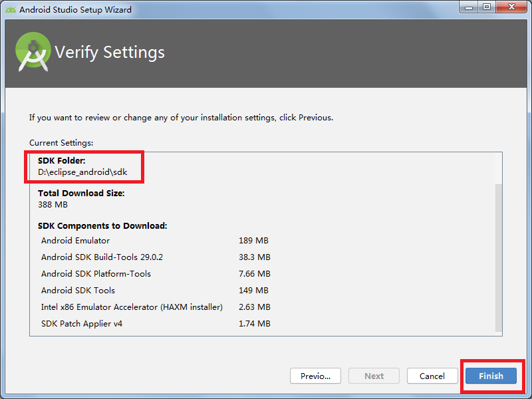
Task: Select the SDK Patch Applier v4 row
Action: pos(156,323)
